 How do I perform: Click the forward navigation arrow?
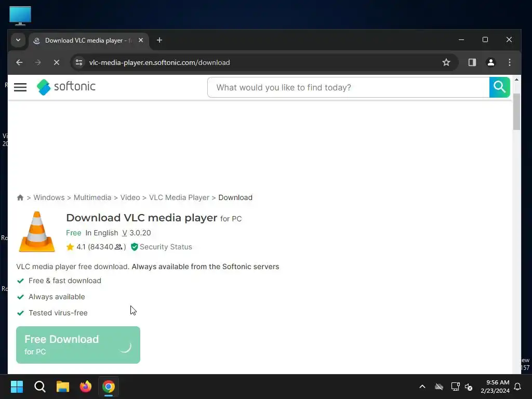[x=38, y=62]
